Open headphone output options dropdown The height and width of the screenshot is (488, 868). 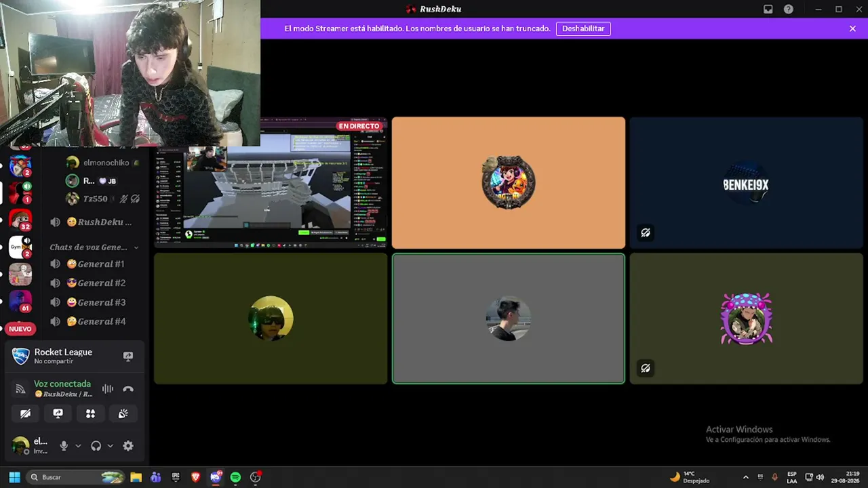[x=110, y=446]
